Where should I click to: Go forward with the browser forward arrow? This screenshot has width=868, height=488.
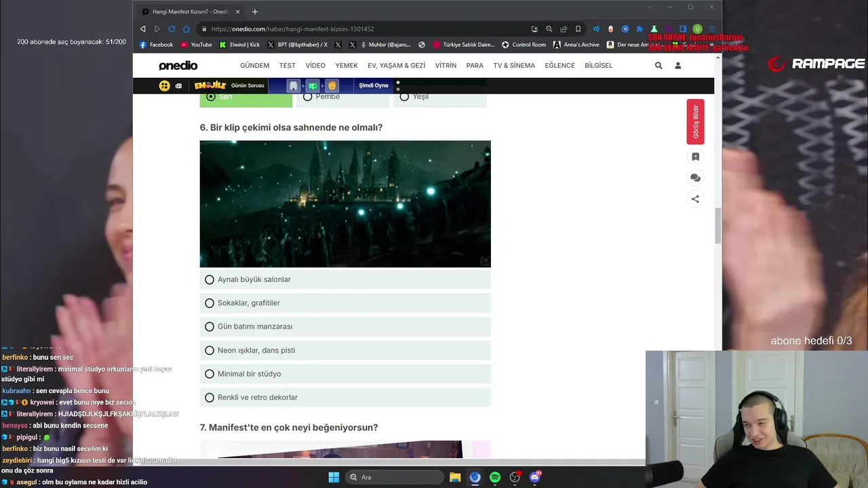(x=157, y=29)
